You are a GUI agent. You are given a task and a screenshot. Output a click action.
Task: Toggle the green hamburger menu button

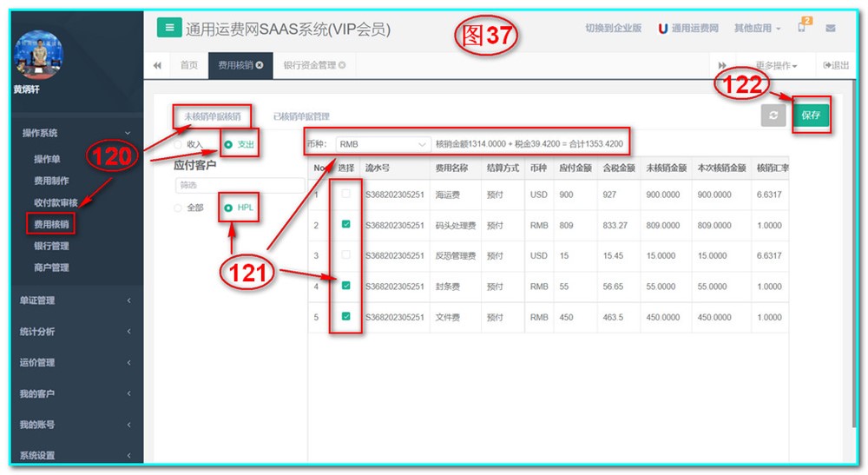pyautogui.click(x=169, y=27)
